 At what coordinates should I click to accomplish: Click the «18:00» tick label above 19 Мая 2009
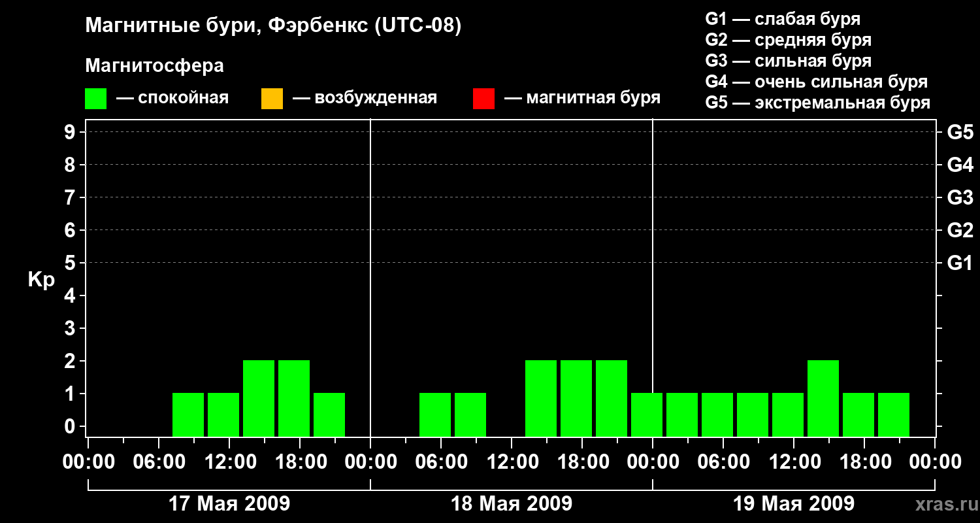tap(864, 462)
